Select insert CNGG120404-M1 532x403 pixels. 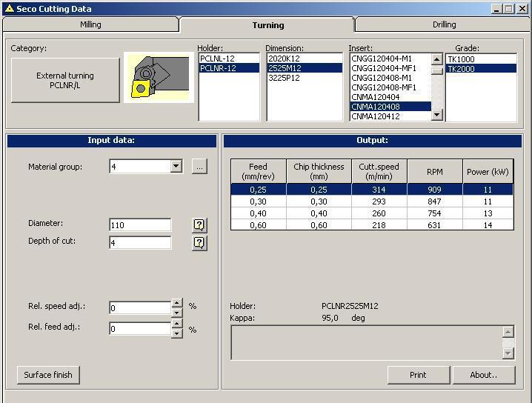coord(390,59)
